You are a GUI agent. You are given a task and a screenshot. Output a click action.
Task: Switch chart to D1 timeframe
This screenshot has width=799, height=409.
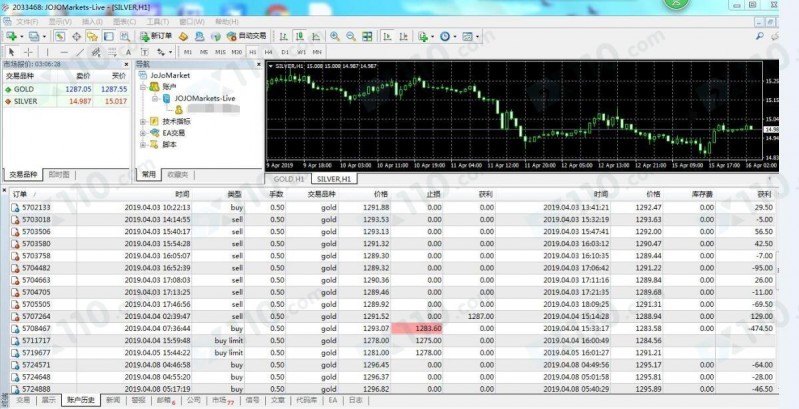[x=285, y=51]
